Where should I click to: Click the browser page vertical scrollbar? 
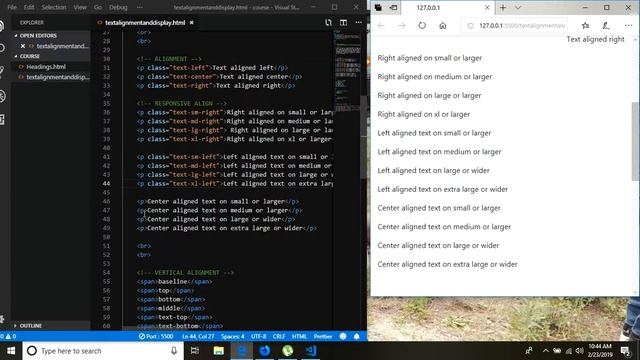tap(635, 141)
